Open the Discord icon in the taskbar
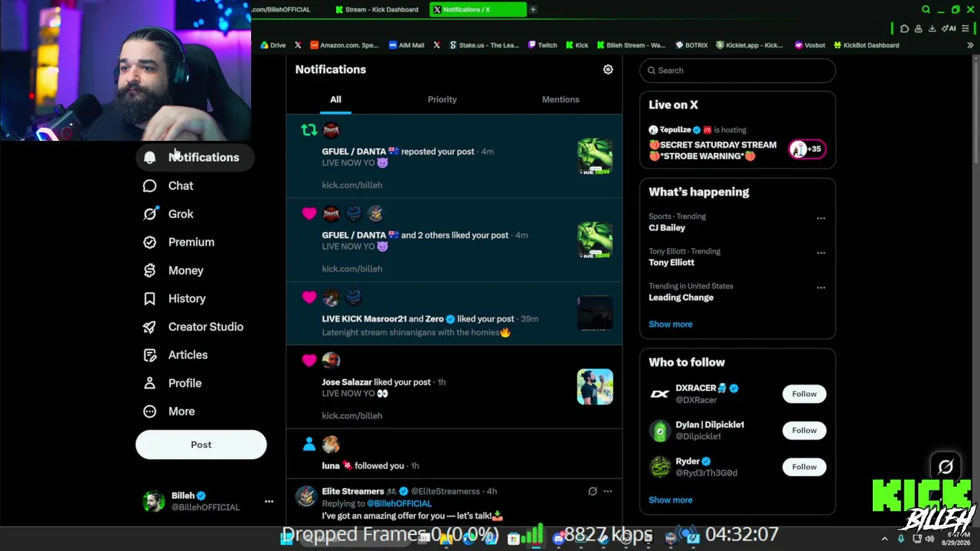980x551 pixels. pos(558,539)
